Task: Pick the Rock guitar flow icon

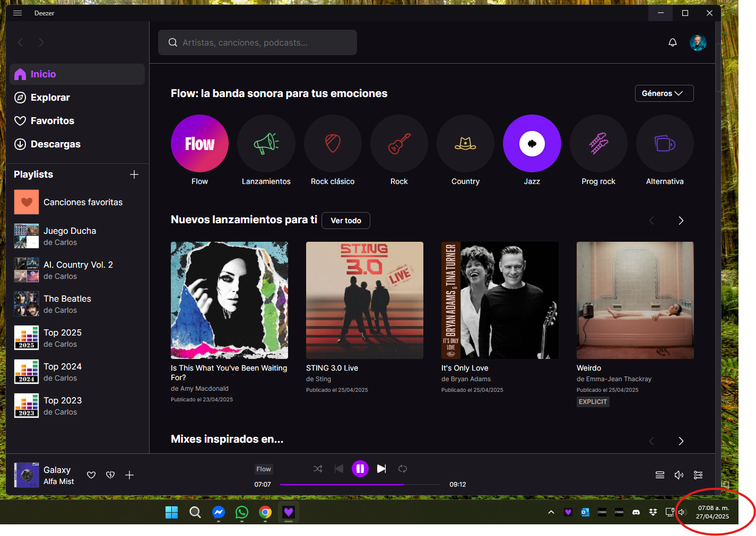Action: coord(399,144)
